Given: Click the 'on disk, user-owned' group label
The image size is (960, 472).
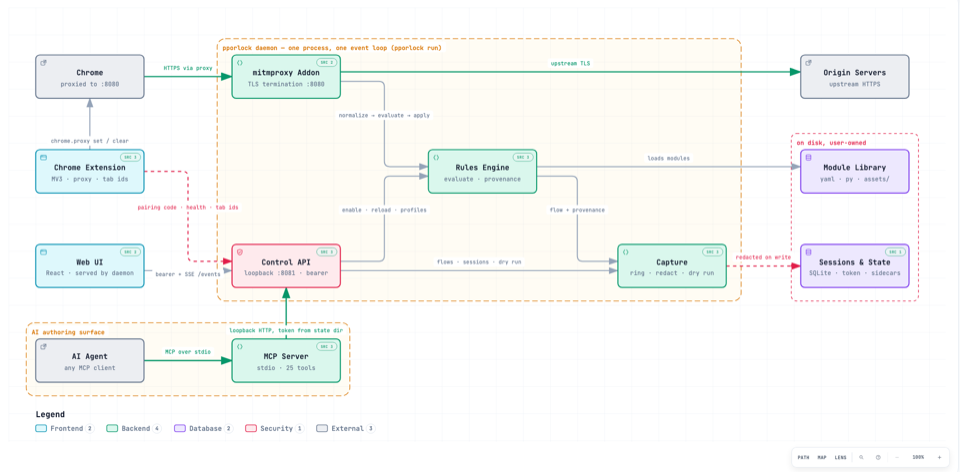Looking at the screenshot, I should [831, 143].
